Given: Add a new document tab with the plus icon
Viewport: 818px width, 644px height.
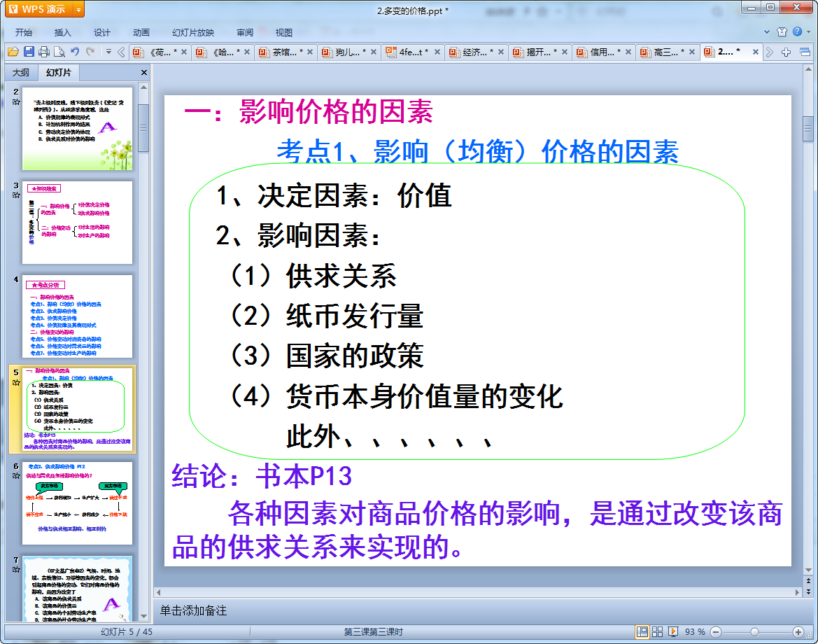Looking at the screenshot, I should click(787, 52).
